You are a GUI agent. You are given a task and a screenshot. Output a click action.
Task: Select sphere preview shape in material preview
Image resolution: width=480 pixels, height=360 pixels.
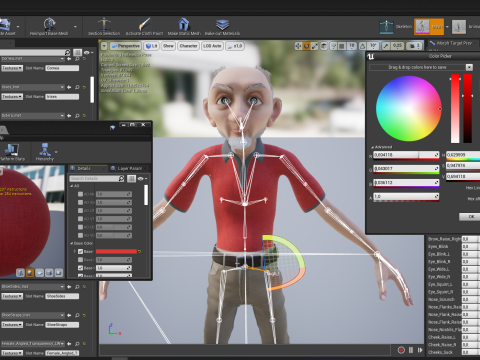[x=30, y=273]
